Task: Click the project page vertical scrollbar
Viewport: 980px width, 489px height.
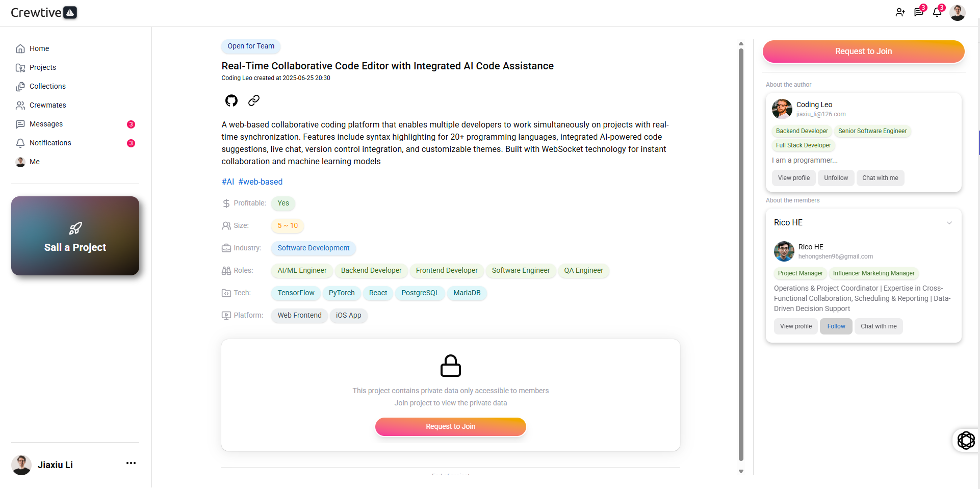Action: coord(741,254)
